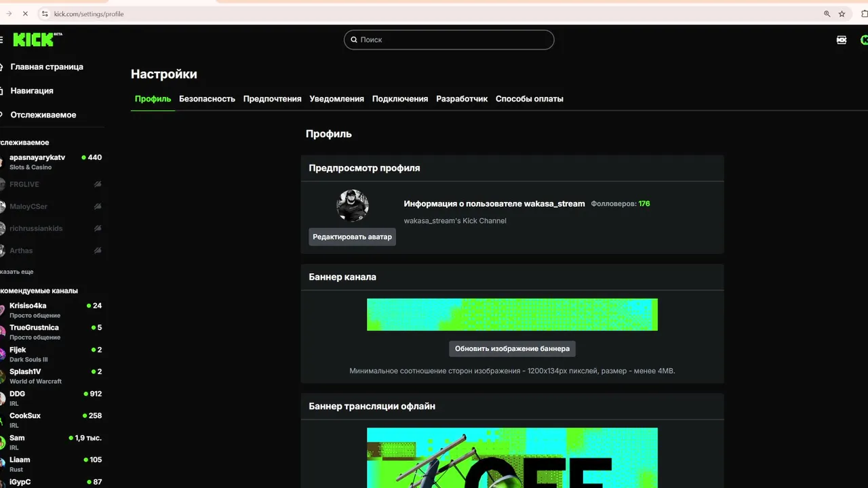Click the browser forward arrow

[9, 14]
